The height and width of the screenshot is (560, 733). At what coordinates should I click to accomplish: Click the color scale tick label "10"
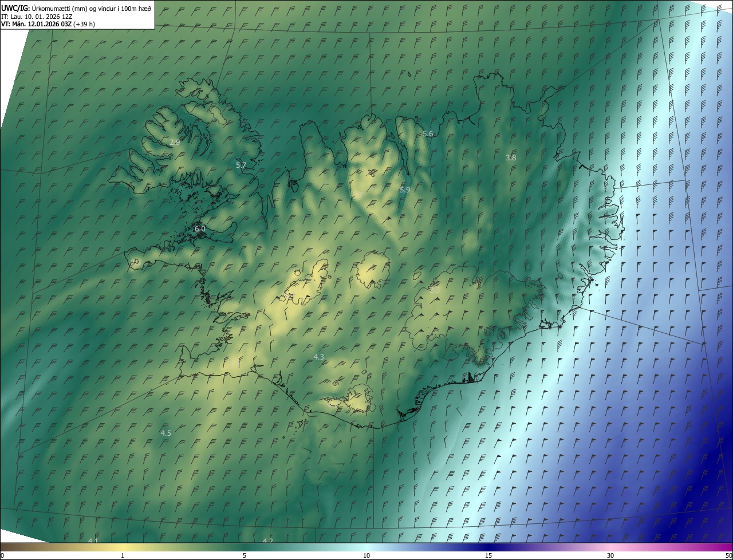click(366, 555)
